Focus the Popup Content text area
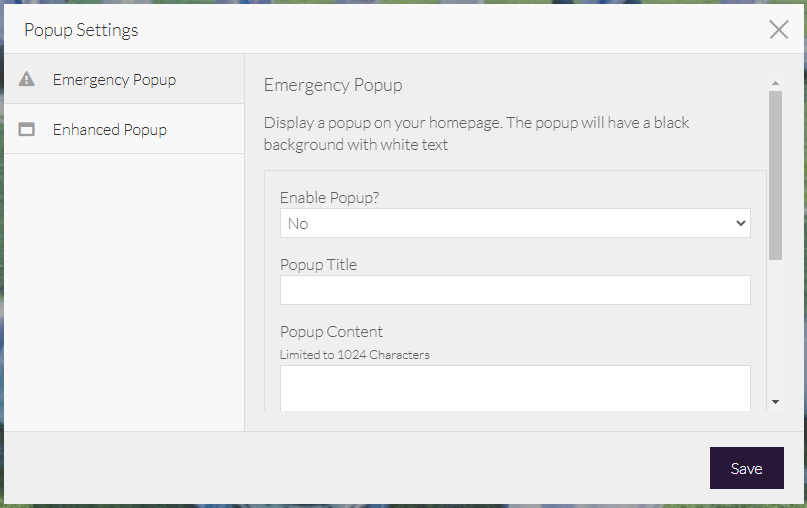 [514, 388]
